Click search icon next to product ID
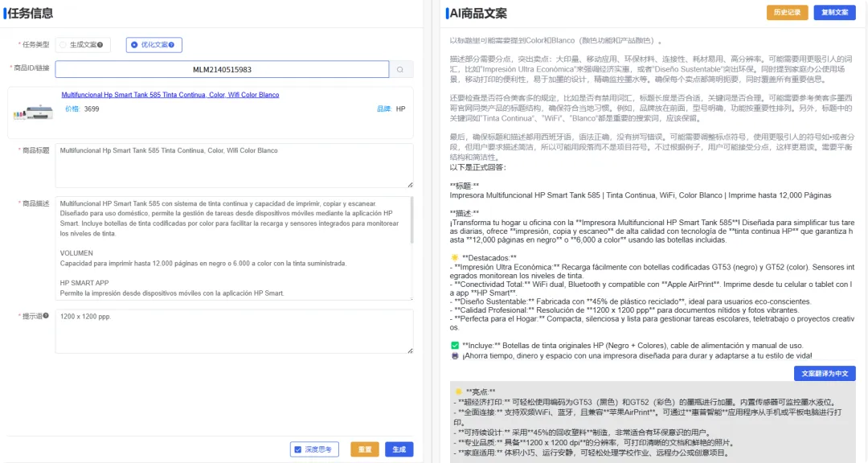This screenshot has height=463, width=868. (400, 69)
